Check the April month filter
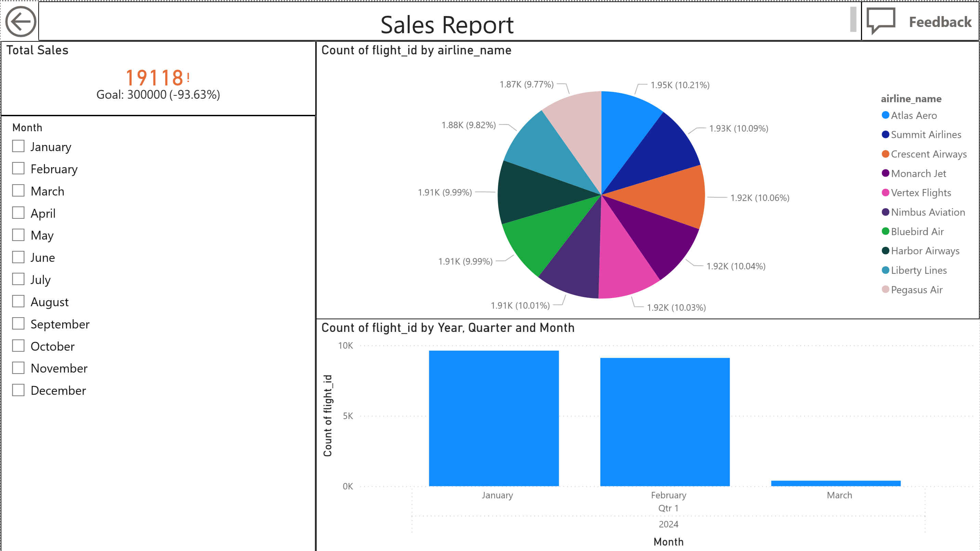The image size is (980, 551). tap(18, 213)
